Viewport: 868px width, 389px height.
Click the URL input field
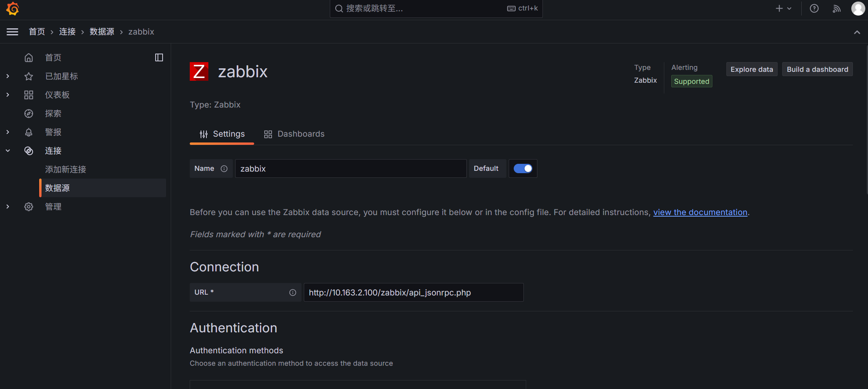coord(413,292)
